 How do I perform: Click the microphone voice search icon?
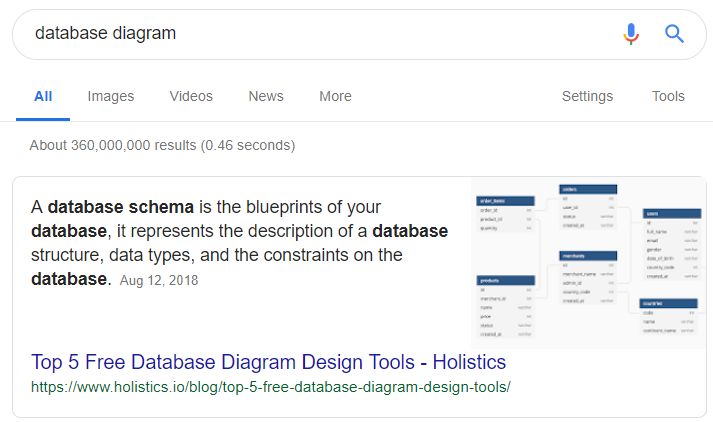[630, 34]
